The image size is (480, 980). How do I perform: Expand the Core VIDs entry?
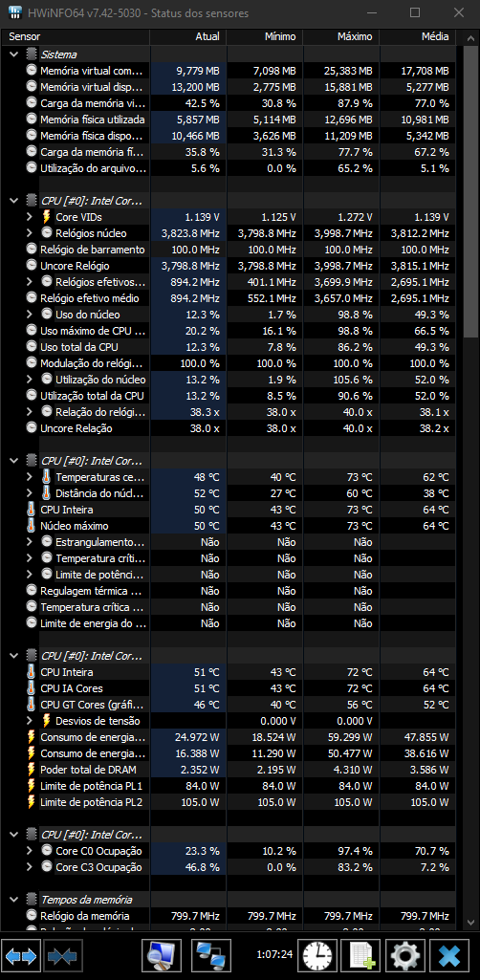pyautogui.click(x=30, y=217)
